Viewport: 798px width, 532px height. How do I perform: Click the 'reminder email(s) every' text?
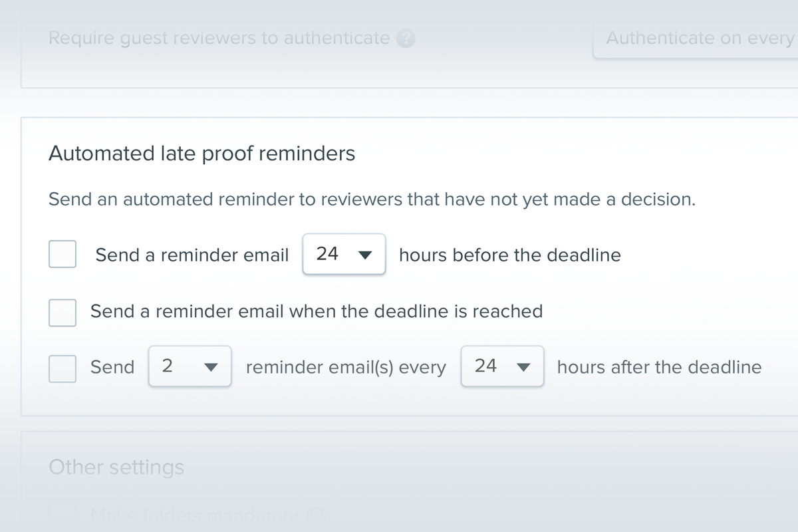tap(346, 367)
